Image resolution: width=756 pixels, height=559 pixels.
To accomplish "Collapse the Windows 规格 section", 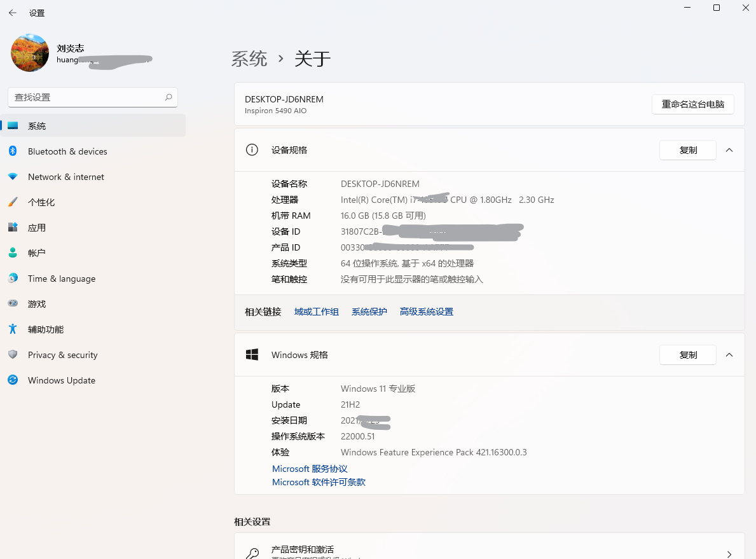I will (729, 355).
